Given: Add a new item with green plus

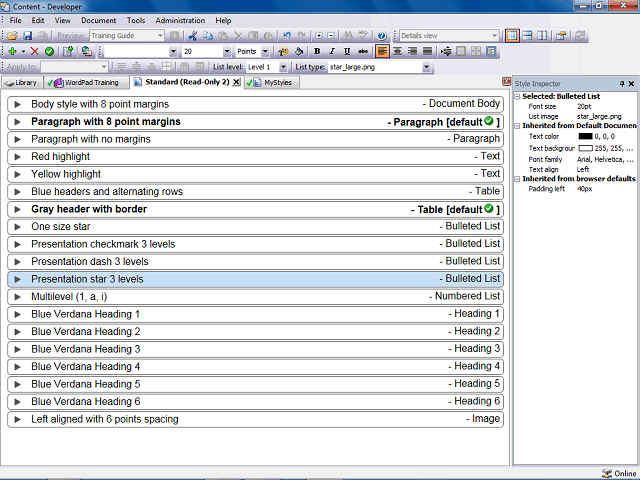Looking at the screenshot, I should [13, 51].
